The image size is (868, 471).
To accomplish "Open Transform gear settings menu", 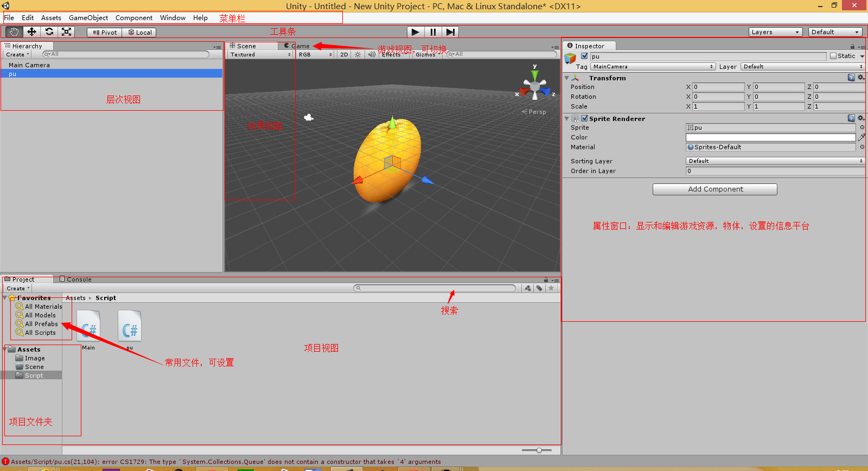I will (x=861, y=78).
